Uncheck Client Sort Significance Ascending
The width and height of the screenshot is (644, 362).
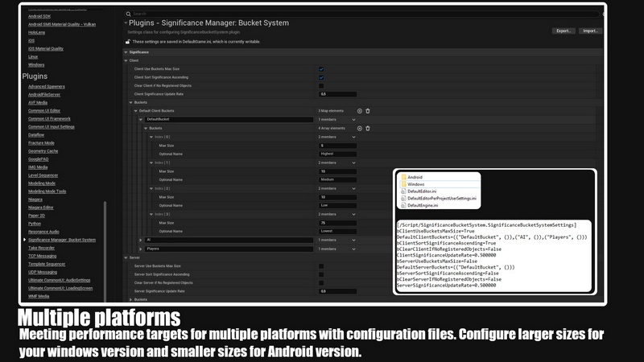(321, 77)
